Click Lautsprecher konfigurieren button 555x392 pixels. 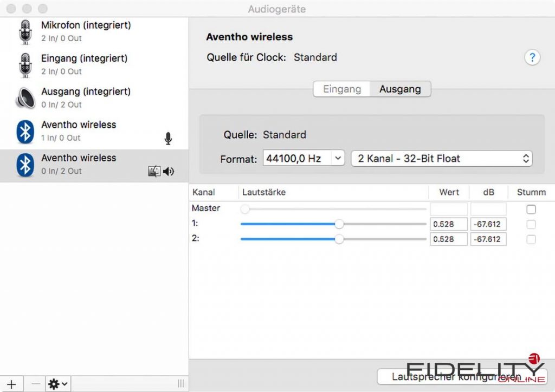point(462,376)
